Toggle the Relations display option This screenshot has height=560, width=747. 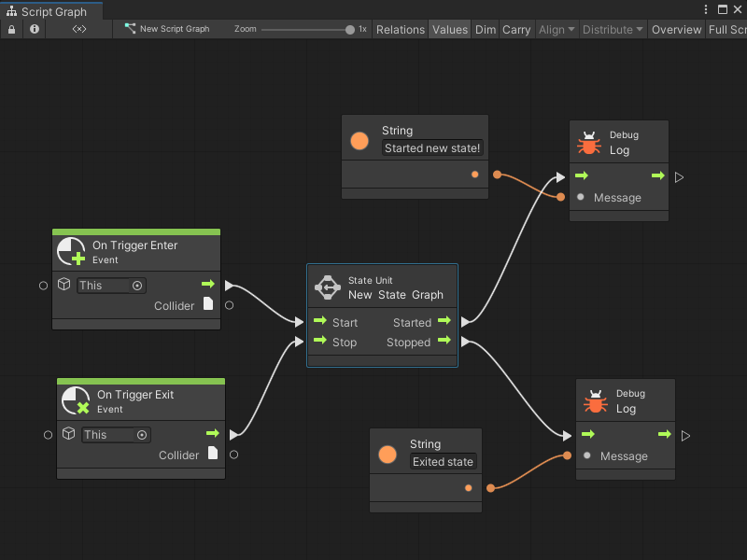coord(400,29)
